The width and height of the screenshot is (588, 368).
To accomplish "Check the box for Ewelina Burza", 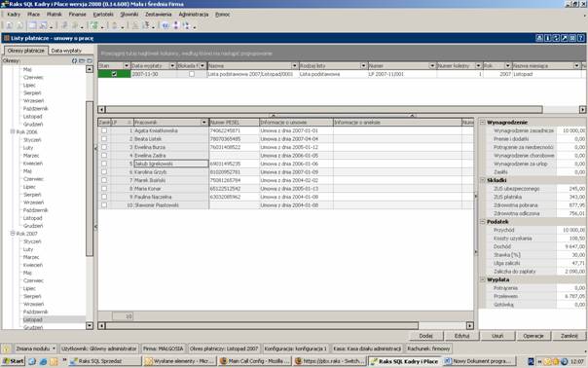I will coord(104,147).
